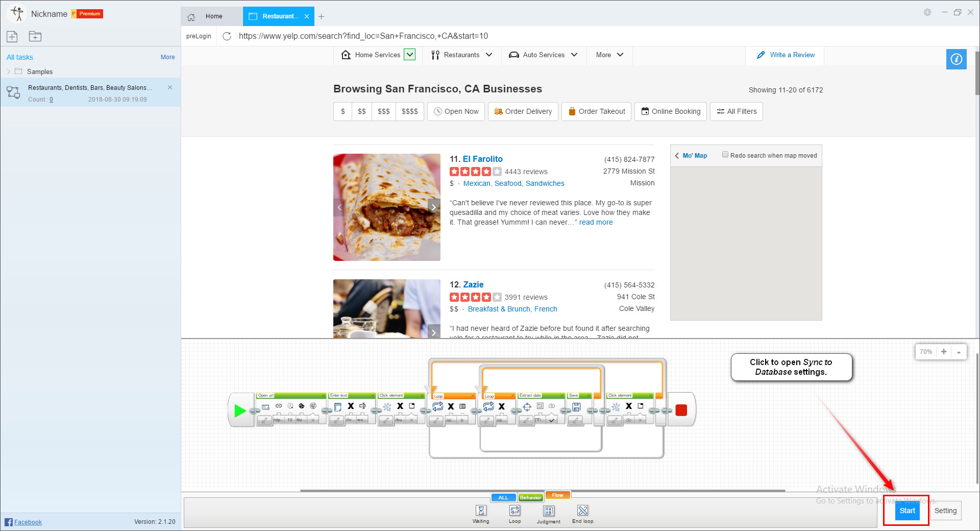Click the Start button
This screenshot has width=980, height=531.
[907, 511]
